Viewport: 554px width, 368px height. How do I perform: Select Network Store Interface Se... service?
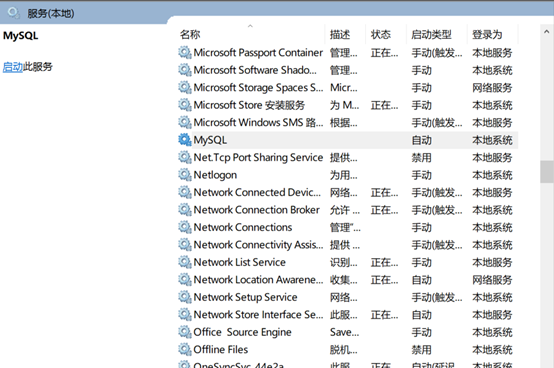(x=258, y=315)
